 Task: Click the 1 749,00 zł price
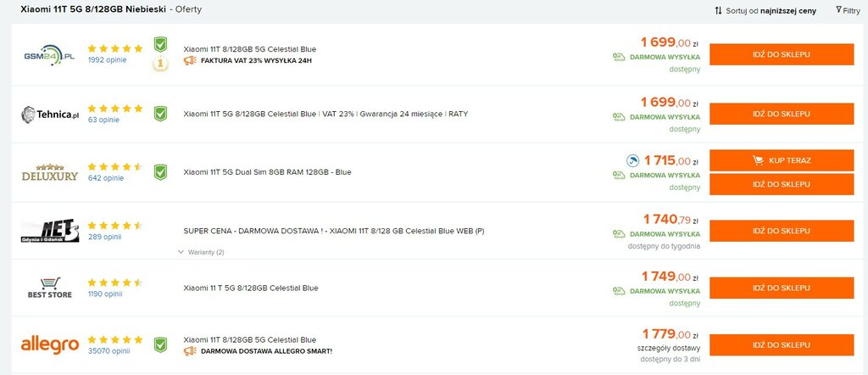point(670,277)
